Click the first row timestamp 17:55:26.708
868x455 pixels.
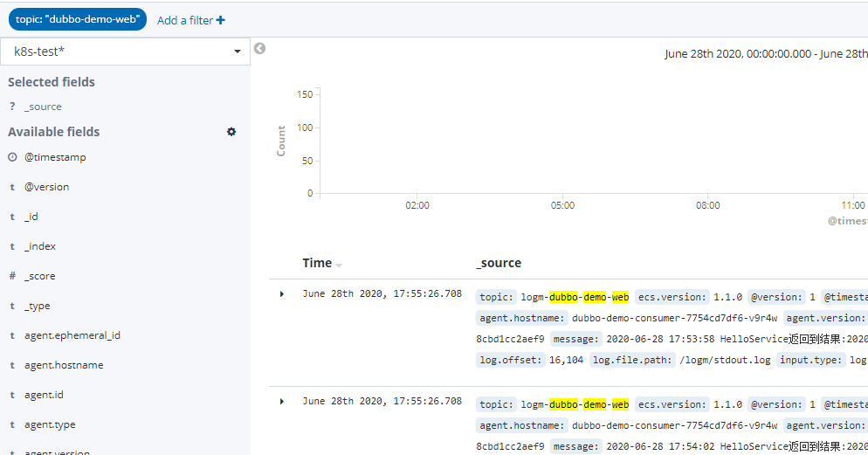click(382, 294)
